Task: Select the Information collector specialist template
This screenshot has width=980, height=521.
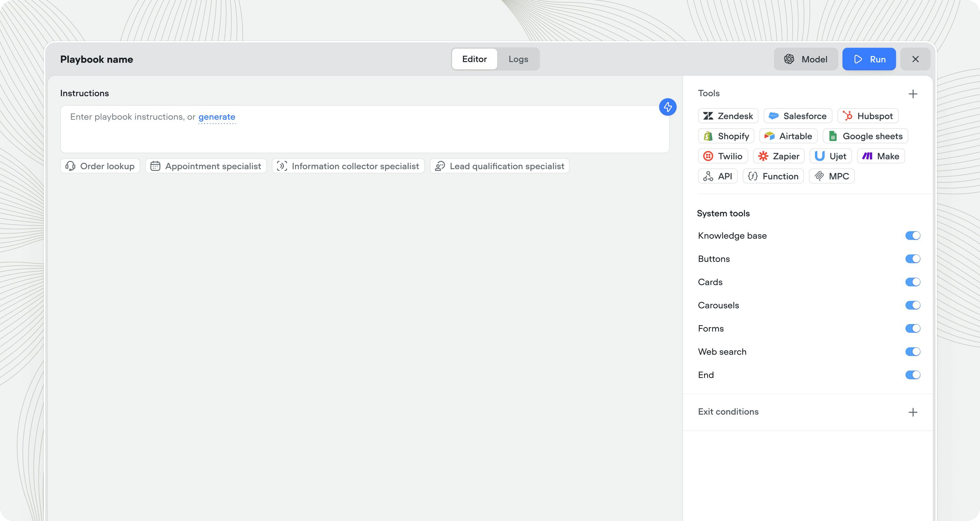Action: pyautogui.click(x=348, y=166)
